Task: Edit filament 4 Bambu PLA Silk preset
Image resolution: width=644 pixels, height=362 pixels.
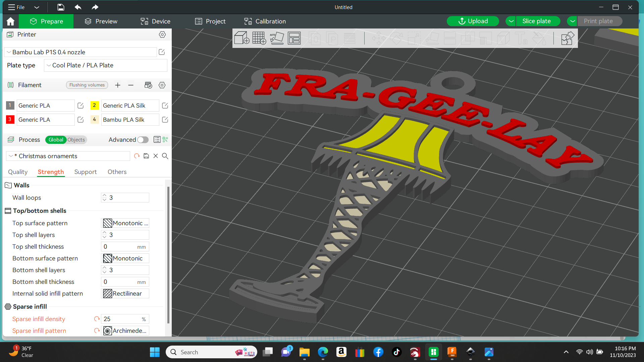Action: (165, 120)
